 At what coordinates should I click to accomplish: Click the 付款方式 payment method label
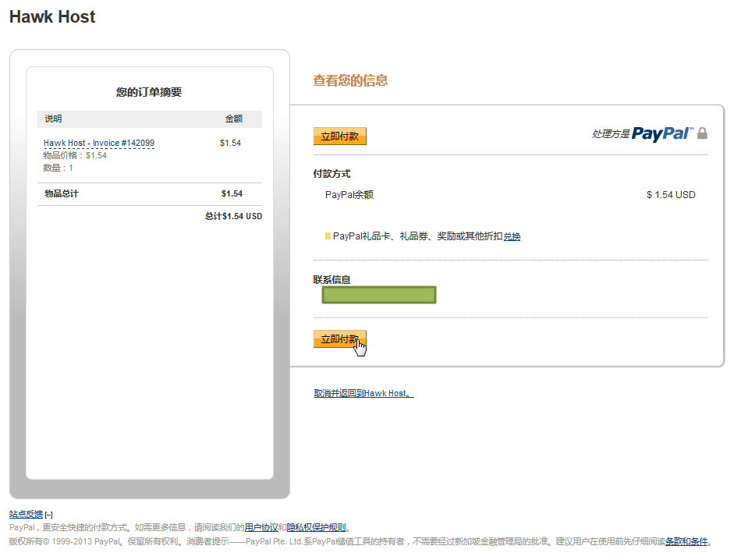pyautogui.click(x=331, y=174)
